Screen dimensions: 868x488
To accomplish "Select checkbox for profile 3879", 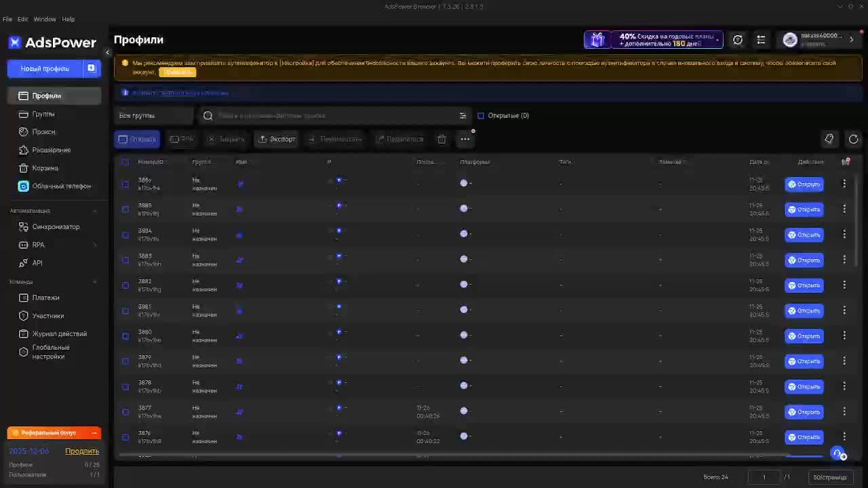I will (125, 361).
